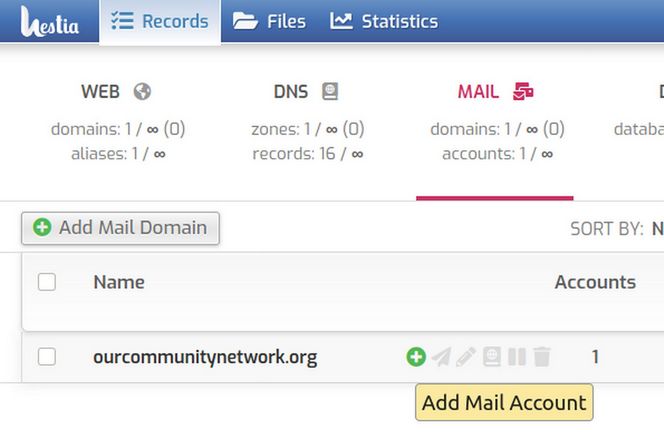The height and width of the screenshot is (448, 664).
Task: Suspend the ourcommunitynetwork.org mail domain
Action: (517, 357)
